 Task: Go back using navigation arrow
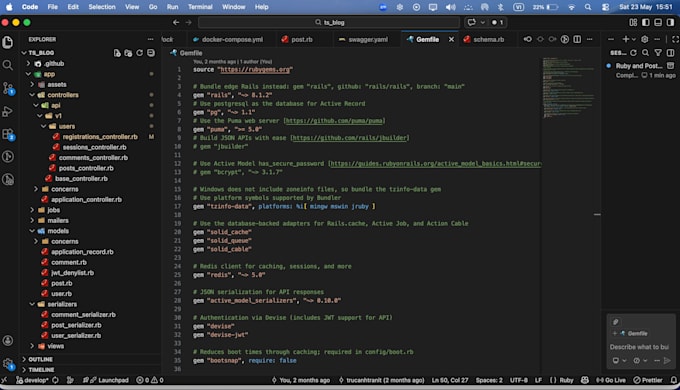click(176, 22)
